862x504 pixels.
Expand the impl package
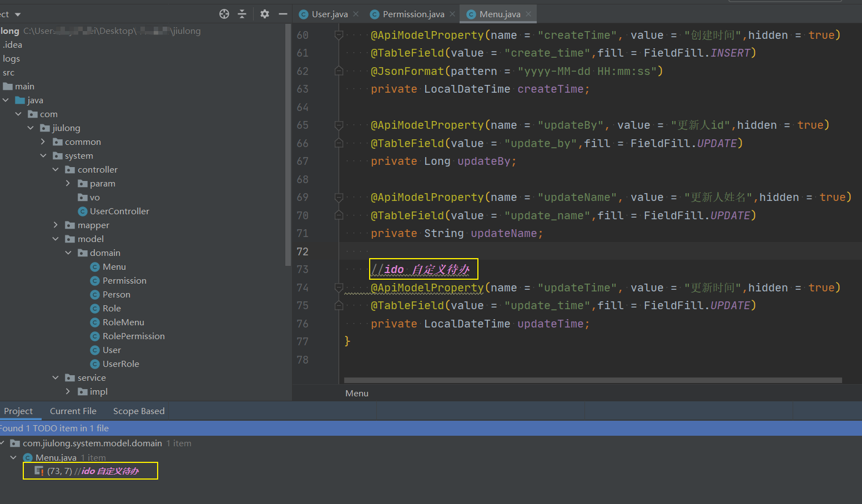pyautogui.click(x=68, y=391)
